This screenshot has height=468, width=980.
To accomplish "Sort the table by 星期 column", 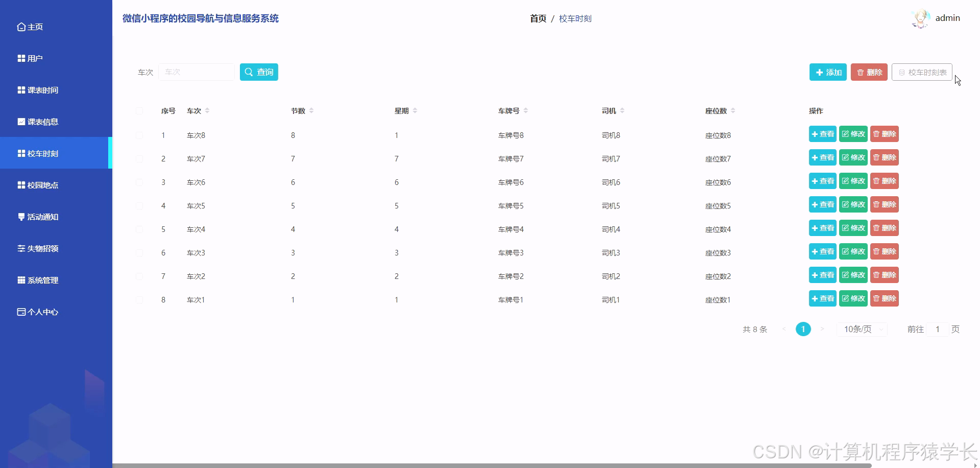I will (415, 111).
